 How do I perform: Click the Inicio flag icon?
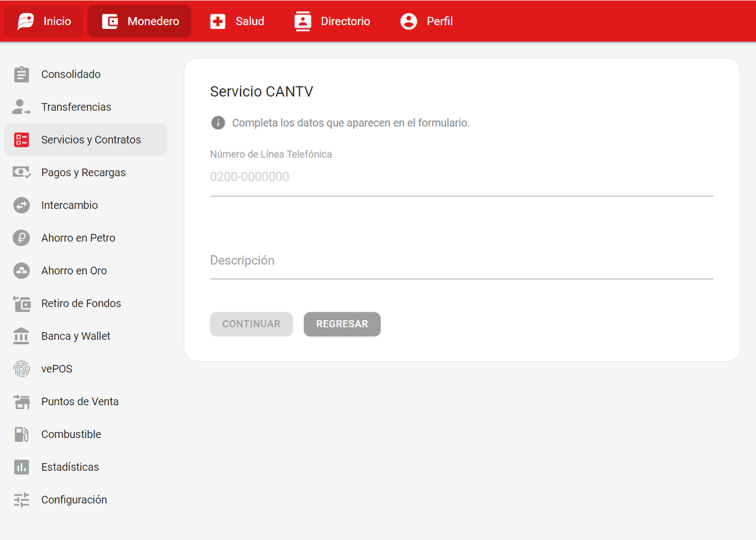[25, 21]
